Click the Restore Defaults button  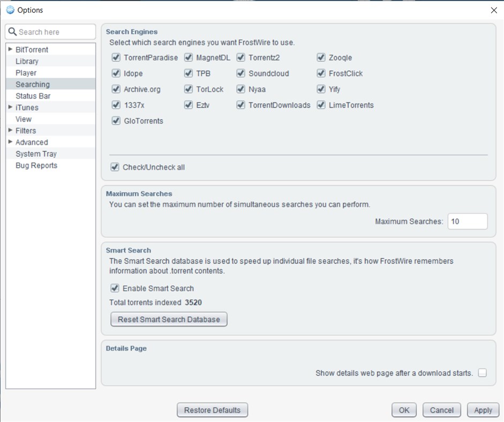[212, 410]
